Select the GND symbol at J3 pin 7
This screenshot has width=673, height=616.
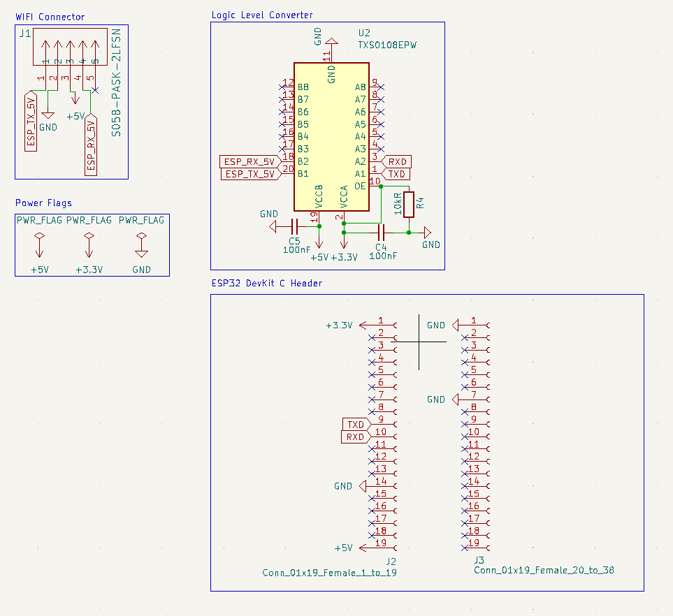pos(456,399)
